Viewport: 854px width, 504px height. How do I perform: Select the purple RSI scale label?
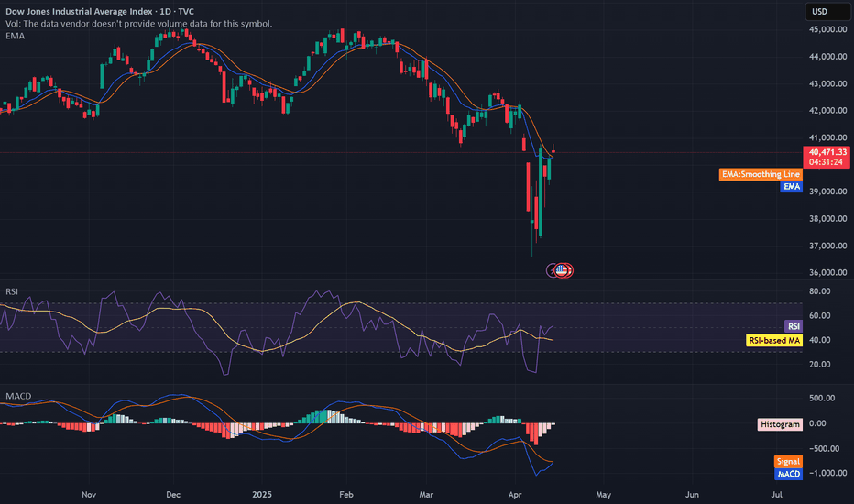pos(794,326)
